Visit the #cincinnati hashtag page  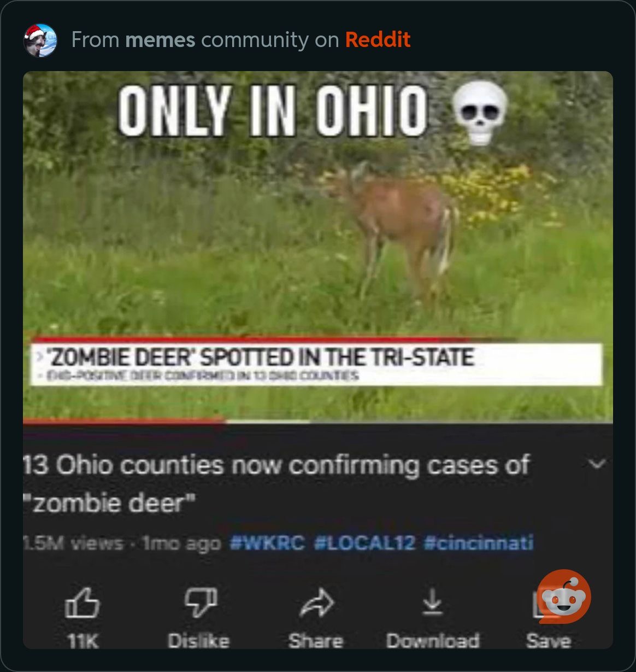479,543
